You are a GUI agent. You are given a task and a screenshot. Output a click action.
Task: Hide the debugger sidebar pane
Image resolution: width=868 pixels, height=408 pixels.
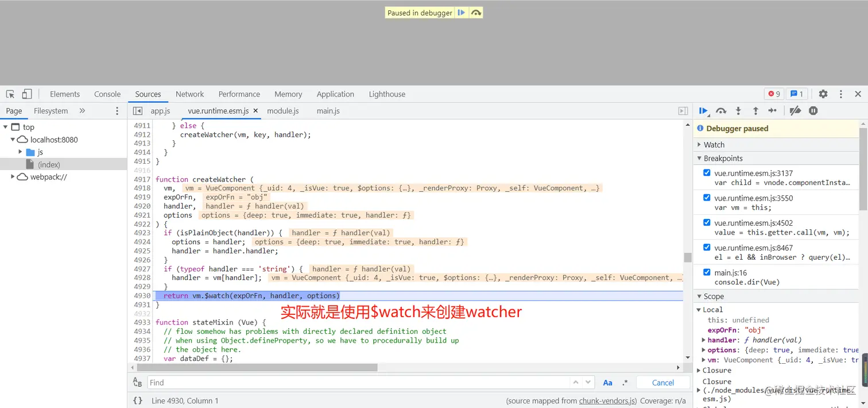pos(683,111)
